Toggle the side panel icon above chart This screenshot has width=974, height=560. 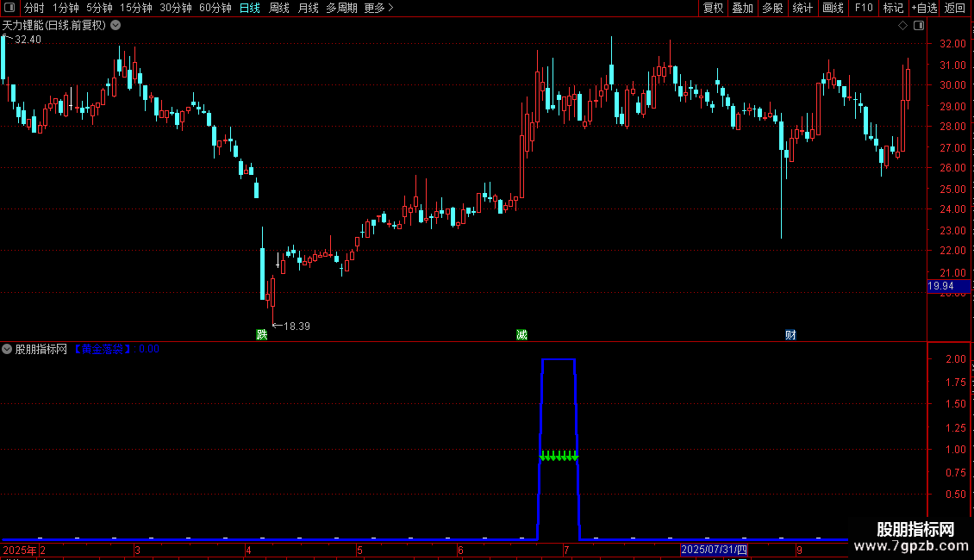pyautogui.click(x=919, y=26)
